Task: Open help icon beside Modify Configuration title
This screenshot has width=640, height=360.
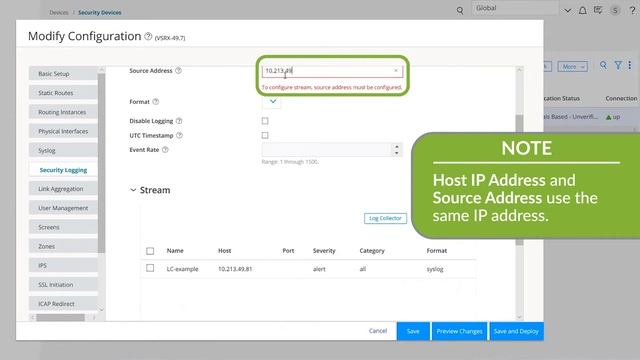Action: [x=148, y=36]
